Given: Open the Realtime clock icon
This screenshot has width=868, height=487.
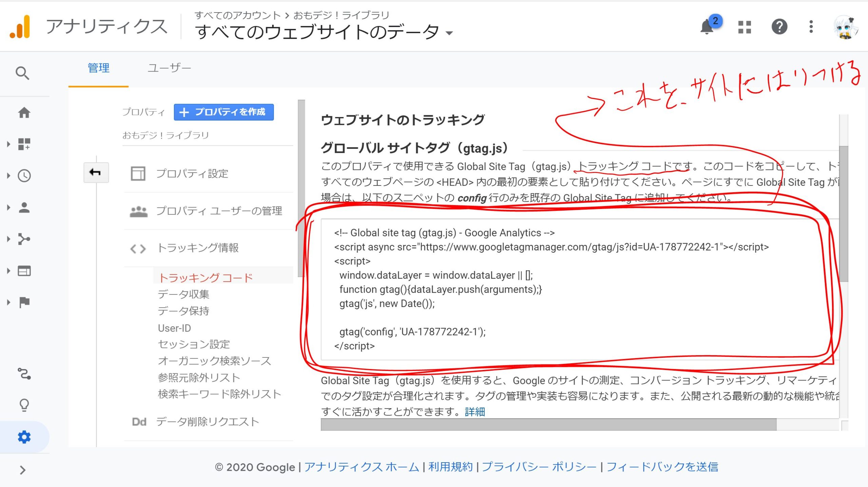Looking at the screenshot, I should click(x=24, y=176).
